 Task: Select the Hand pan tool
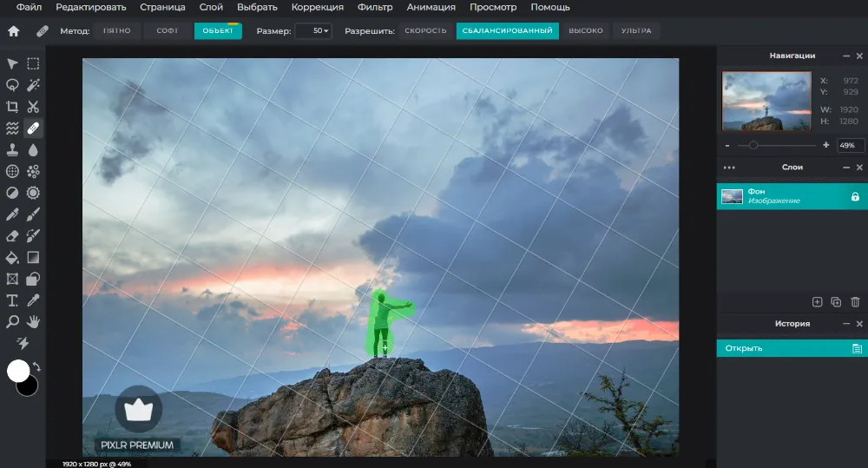[33, 321]
